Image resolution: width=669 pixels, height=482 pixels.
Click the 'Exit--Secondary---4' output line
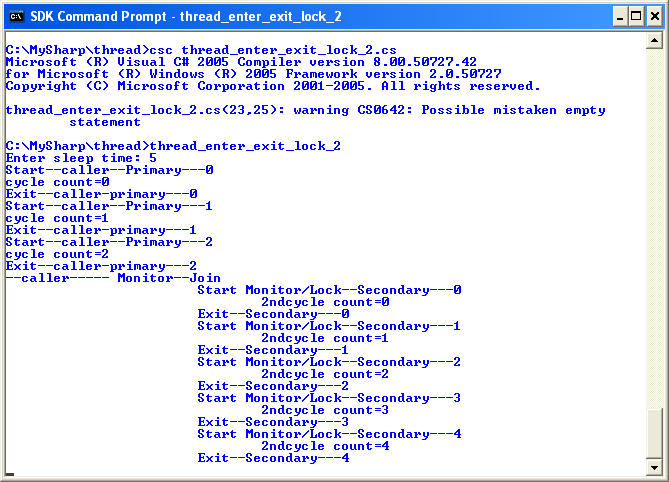(273, 458)
